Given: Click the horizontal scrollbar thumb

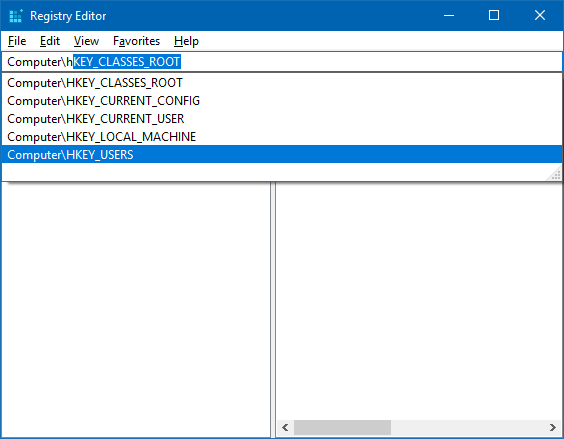Looking at the screenshot, I should [342, 427].
